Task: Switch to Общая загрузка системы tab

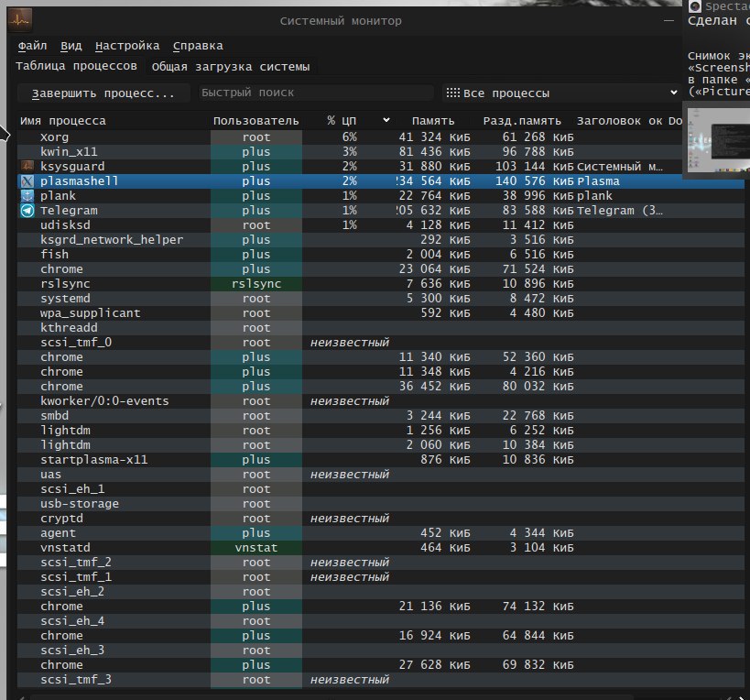Action: [x=231, y=67]
